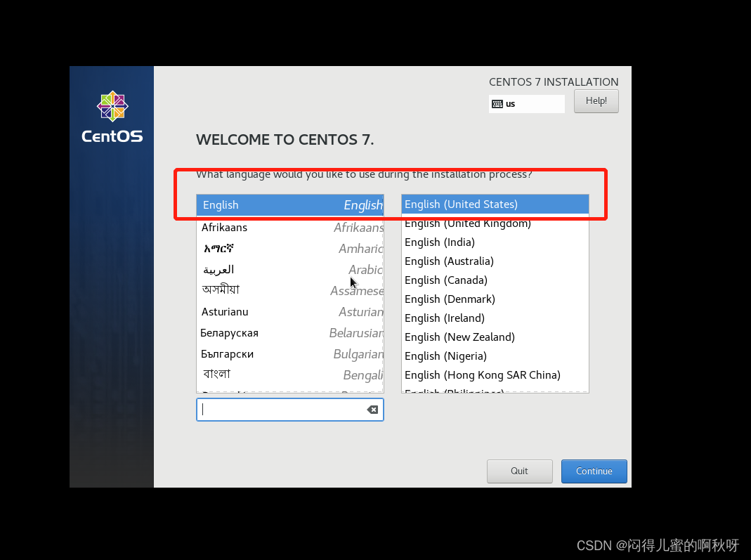Choose English (India) locale
Screen dimensions: 751x560
(495, 242)
